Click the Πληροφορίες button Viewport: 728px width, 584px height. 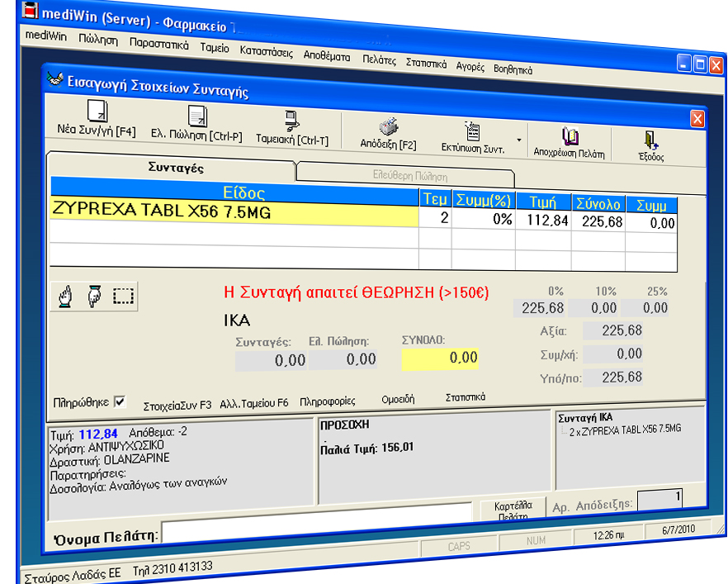(328, 401)
